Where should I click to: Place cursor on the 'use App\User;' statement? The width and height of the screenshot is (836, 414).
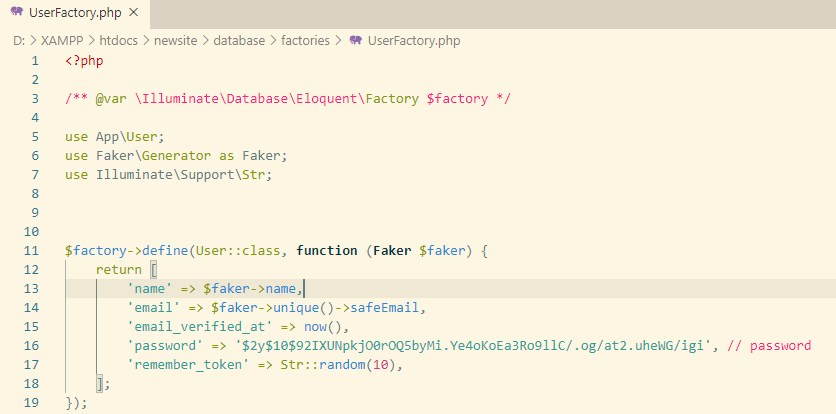(114, 136)
